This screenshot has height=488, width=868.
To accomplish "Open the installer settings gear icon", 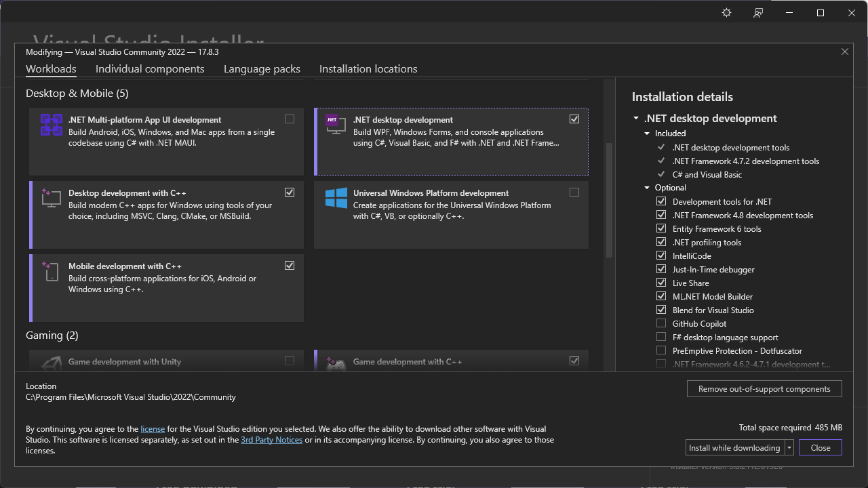I will [726, 12].
